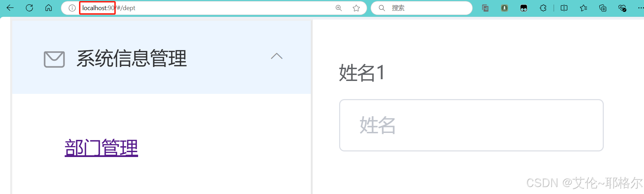The height and width of the screenshot is (194, 644).
Task: Go back to the previous page
Action: [10, 8]
